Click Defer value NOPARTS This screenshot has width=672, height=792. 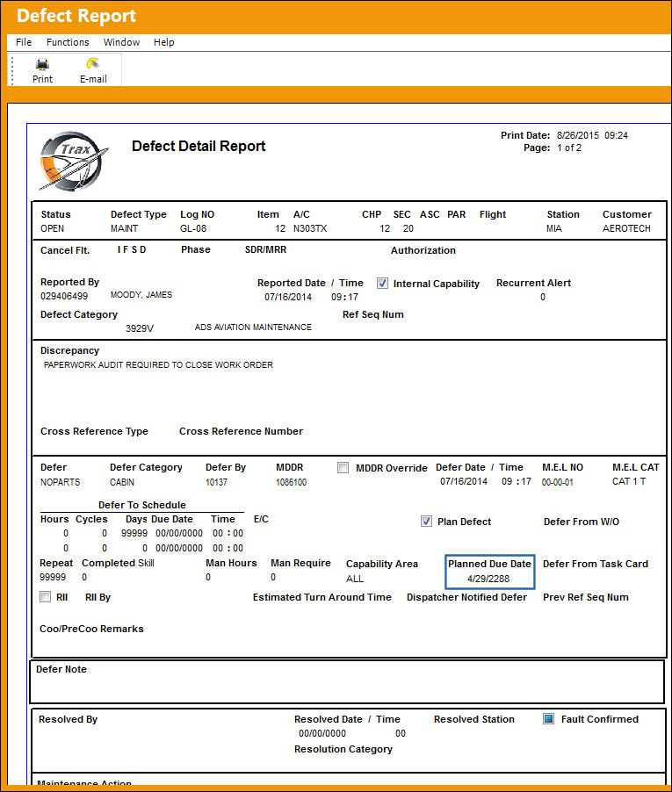pyautogui.click(x=60, y=482)
